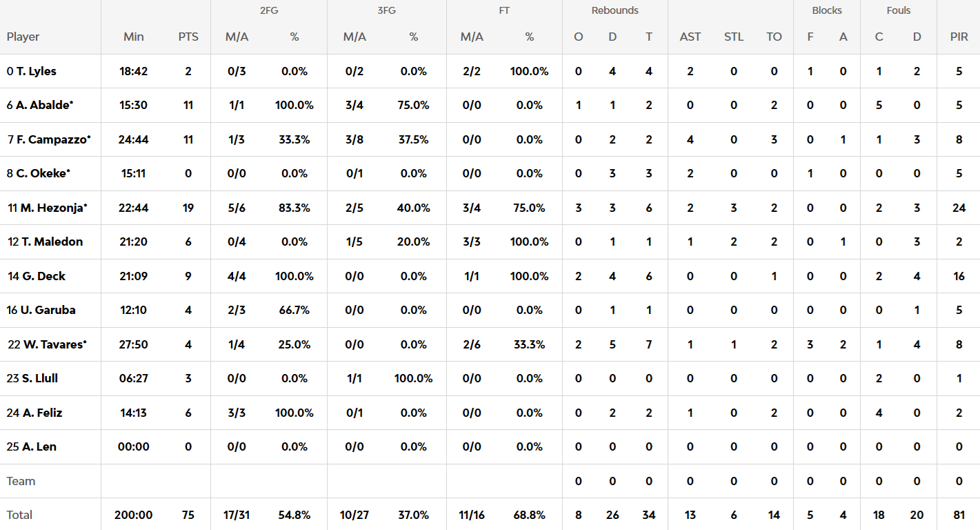Sort table by AST column
This screenshot has height=530, width=980.
[x=690, y=37]
